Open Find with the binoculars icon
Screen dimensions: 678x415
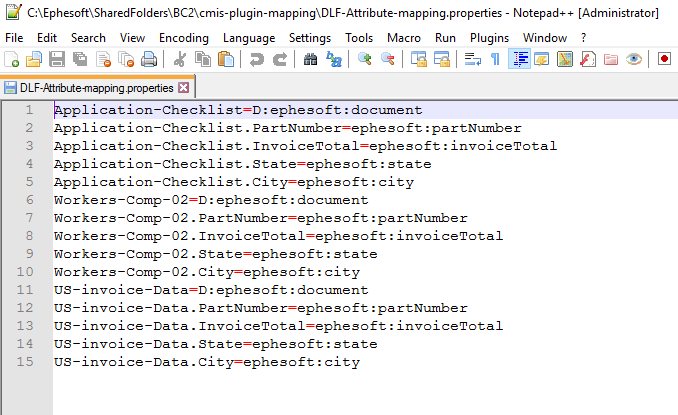tap(310, 59)
